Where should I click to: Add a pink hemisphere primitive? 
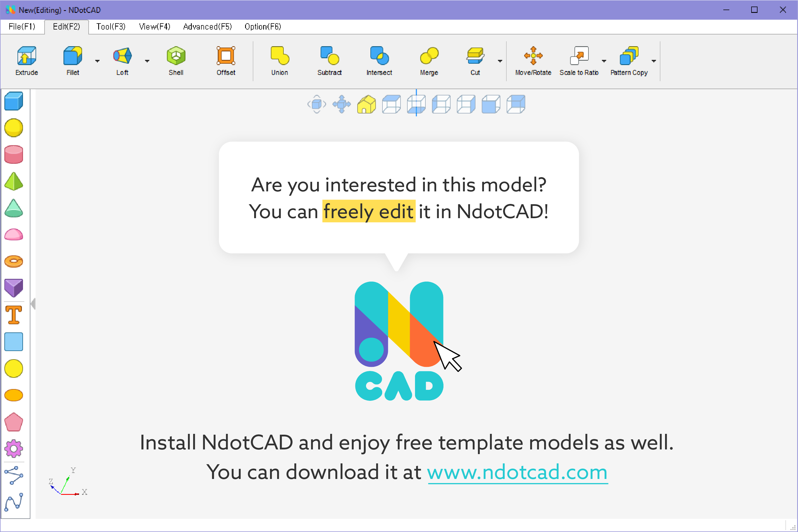tap(14, 235)
